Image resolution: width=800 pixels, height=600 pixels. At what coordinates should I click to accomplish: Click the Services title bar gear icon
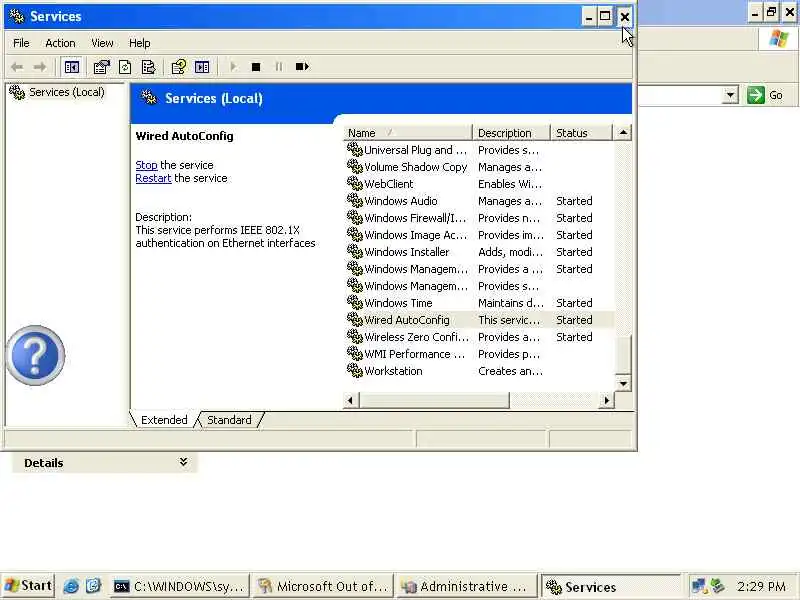(17, 16)
